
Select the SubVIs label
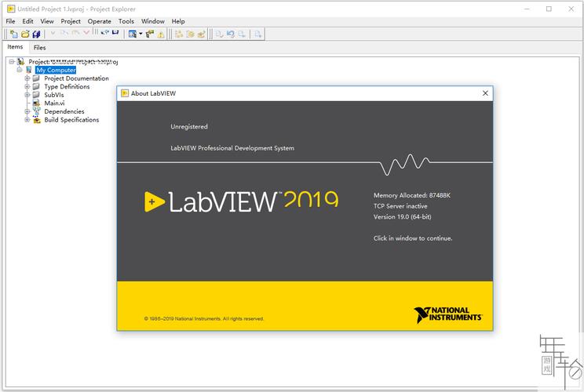[x=54, y=95]
